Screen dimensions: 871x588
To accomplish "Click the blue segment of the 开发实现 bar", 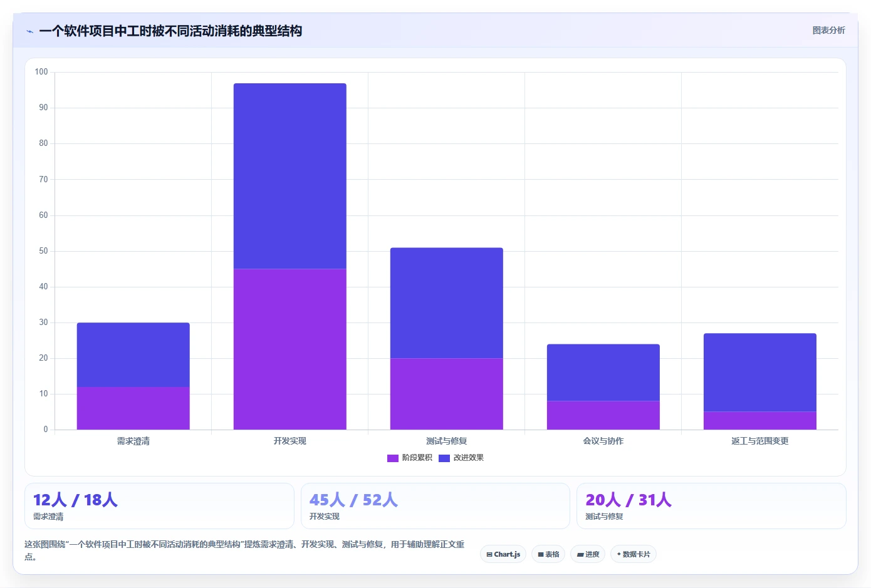I will point(290,176).
